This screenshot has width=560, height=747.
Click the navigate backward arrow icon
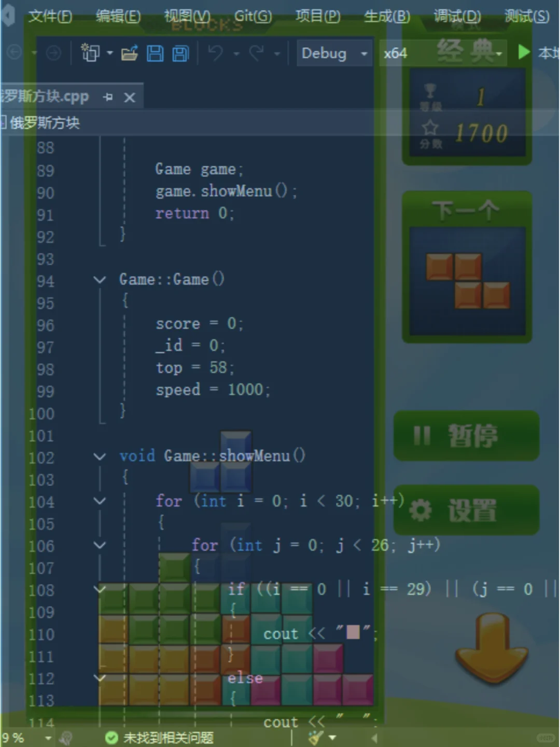pyautogui.click(x=14, y=53)
